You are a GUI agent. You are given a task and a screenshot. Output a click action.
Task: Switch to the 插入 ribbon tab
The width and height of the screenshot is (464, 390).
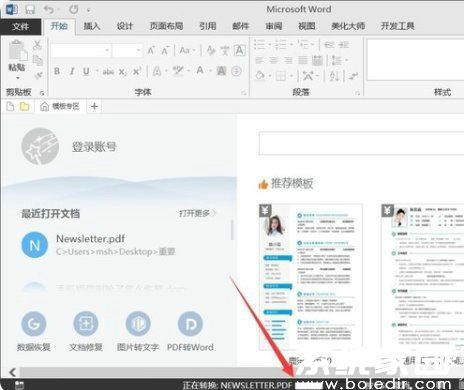pos(92,26)
